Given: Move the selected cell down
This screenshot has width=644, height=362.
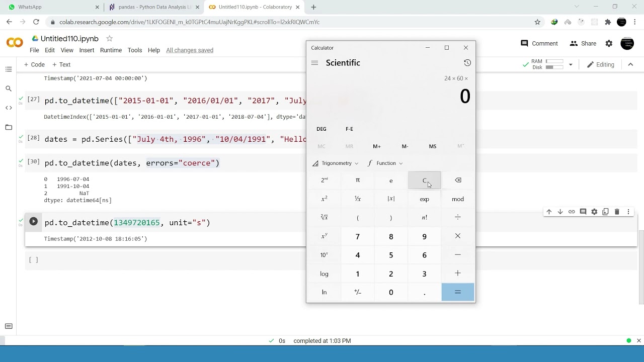Looking at the screenshot, I should click(560, 212).
